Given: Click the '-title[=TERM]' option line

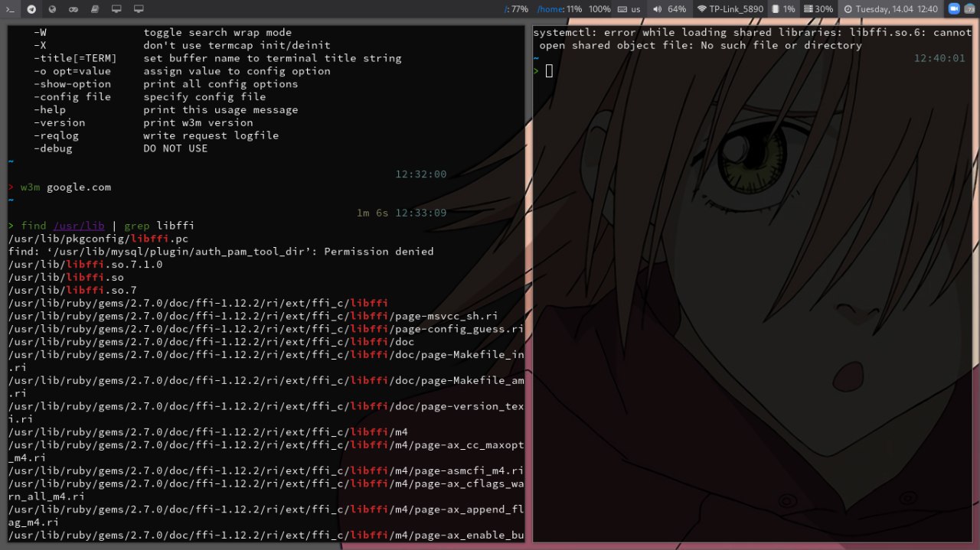Looking at the screenshot, I should tap(217, 58).
